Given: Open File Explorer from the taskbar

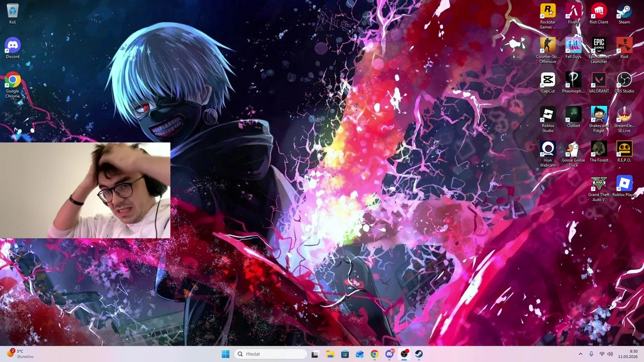Looking at the screenshot, I should tap(330, 354).
